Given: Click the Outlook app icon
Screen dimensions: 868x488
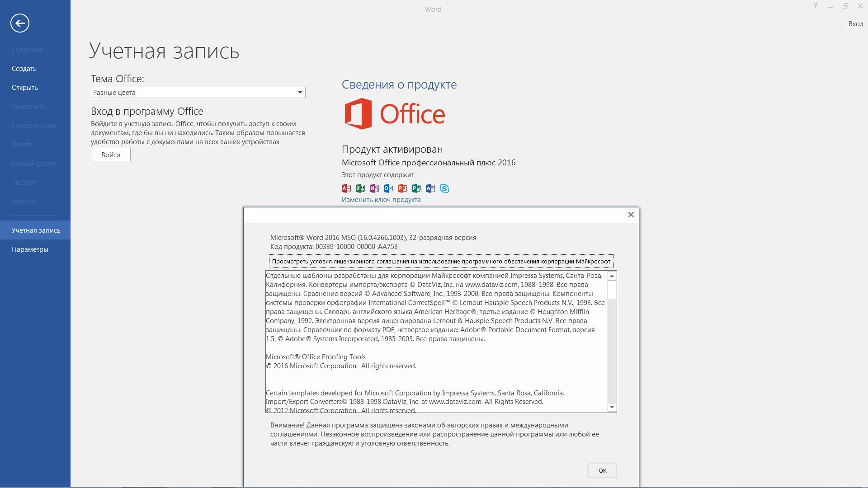Looking at the screenshot, I should [388, 188].
